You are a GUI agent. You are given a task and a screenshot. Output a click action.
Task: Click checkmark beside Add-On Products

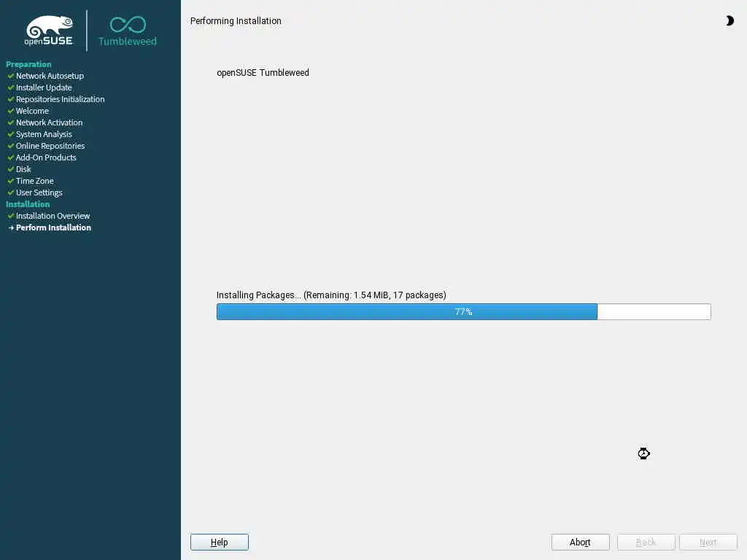(x=10, y=157)
